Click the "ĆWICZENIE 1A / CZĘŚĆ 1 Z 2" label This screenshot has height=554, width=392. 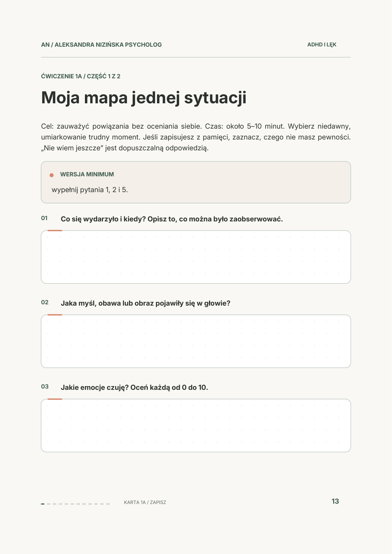point(81,76)
